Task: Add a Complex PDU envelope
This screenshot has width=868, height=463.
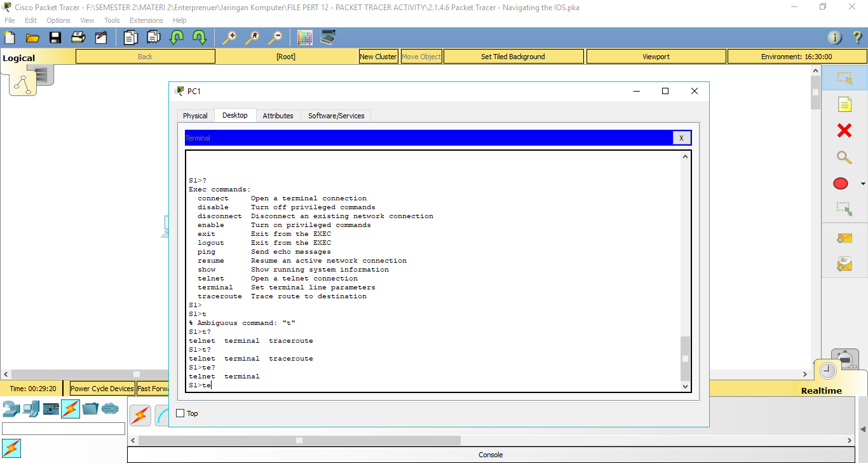Action: point(844,264)
